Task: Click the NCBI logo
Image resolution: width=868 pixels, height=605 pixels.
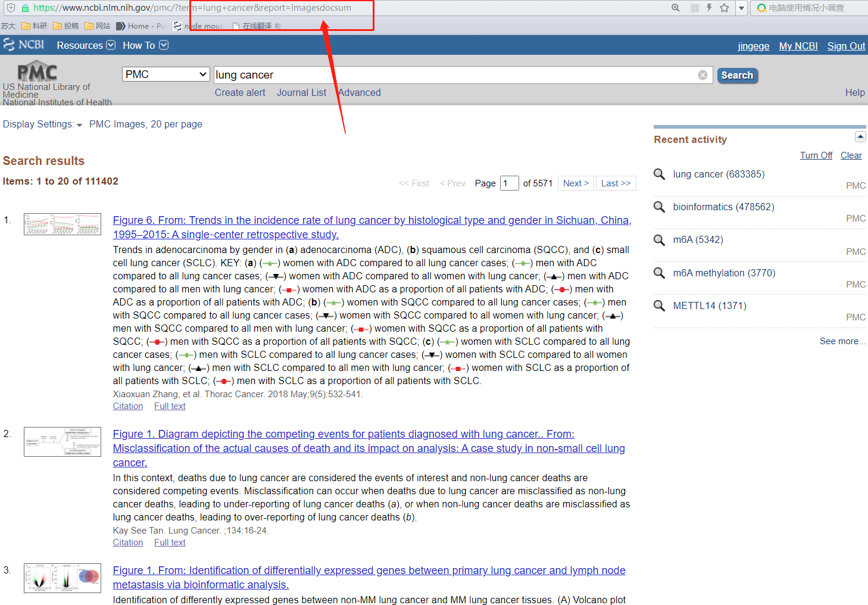Action: point(24,45)
